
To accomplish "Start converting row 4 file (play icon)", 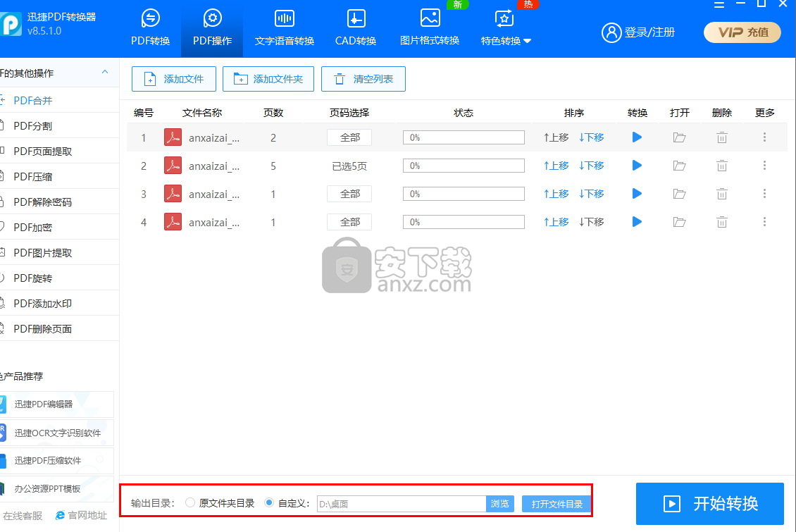I will (637, 222).
